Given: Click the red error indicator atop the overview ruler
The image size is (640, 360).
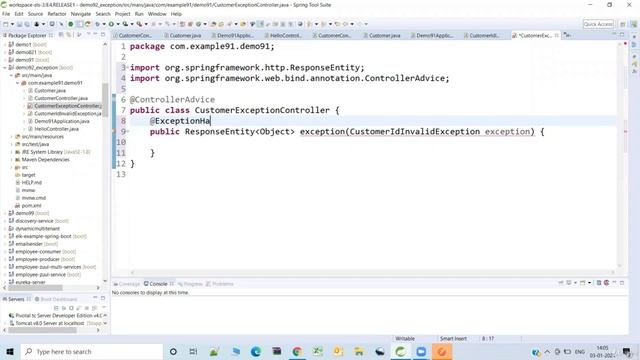Looking at the screenshot, I should tap(625, 43).
